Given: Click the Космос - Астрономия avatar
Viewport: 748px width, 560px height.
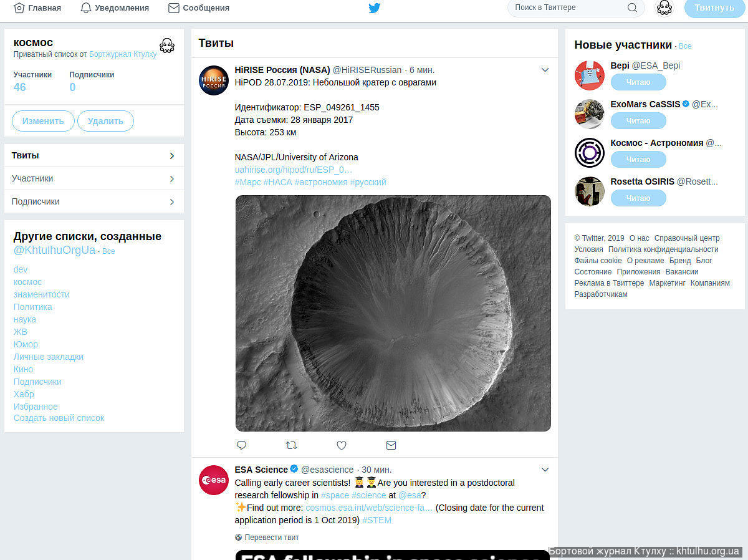Looking at the screenshot, I should (x=590, y=153).
